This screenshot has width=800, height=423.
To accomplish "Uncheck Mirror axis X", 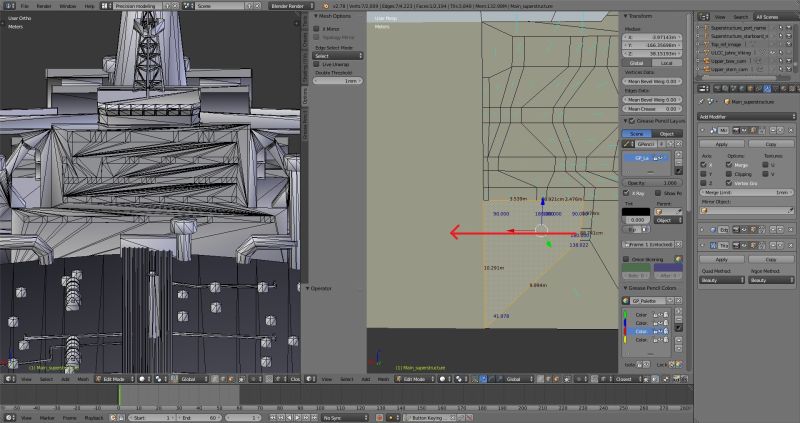I will (704, 165).
